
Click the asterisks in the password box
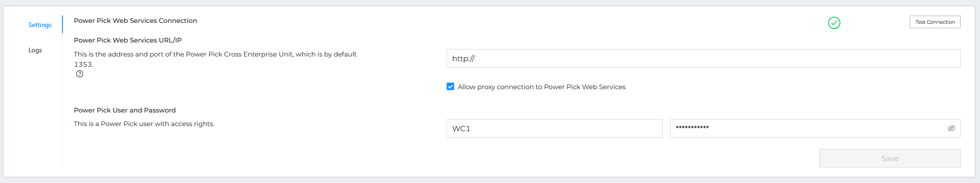pos(692,127)
